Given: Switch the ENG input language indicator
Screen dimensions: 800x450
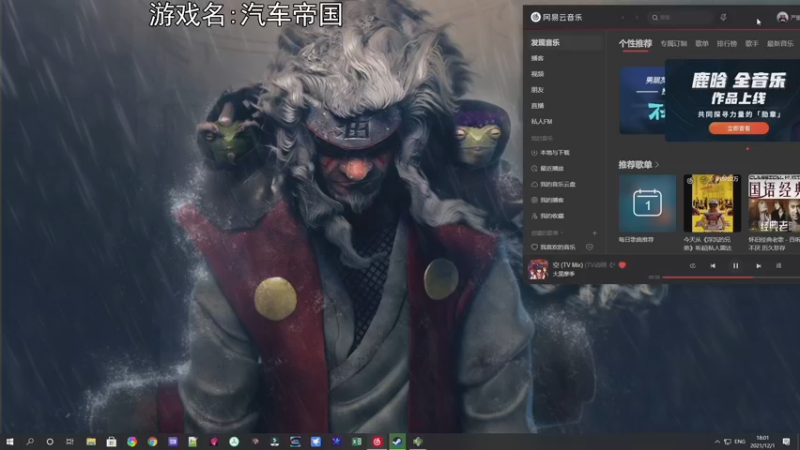Looking at the screenshot, I should click(x=740, y=442).
